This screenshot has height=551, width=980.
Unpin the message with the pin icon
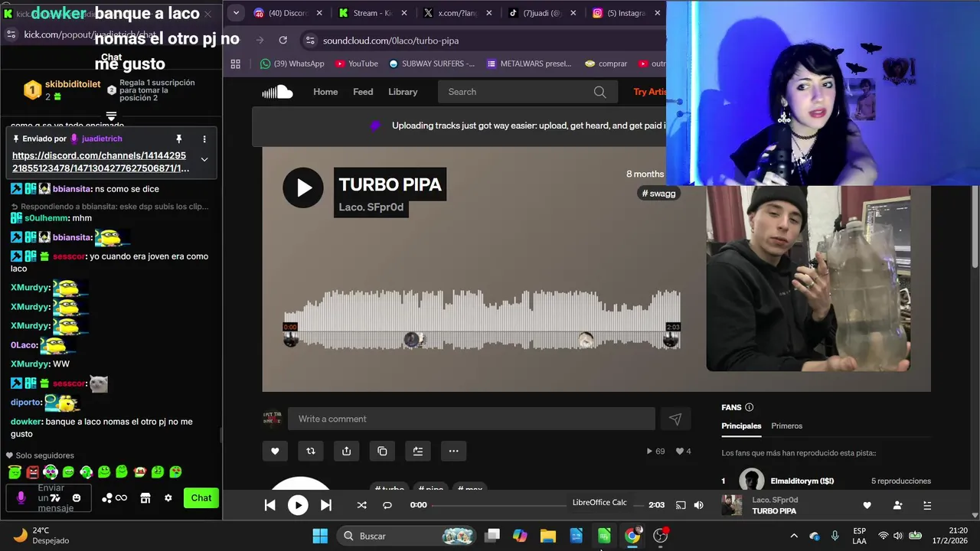[179, 139]
